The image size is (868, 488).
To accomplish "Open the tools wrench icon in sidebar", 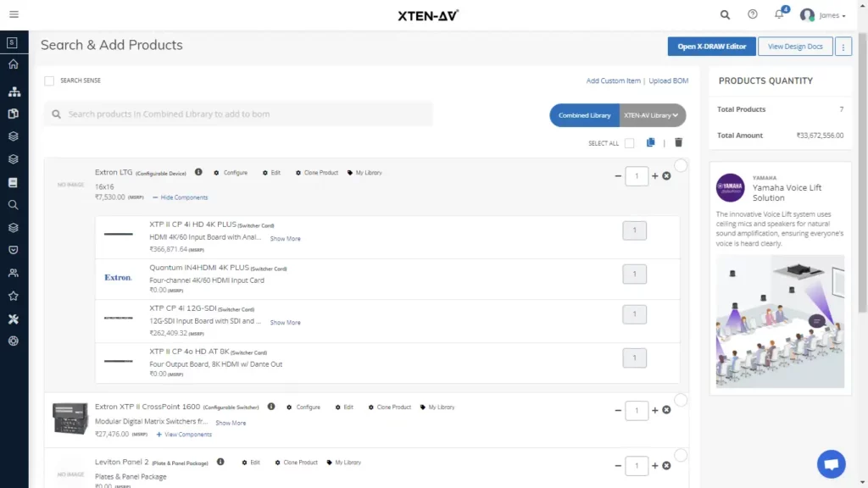I will click(x=14, y=319).
